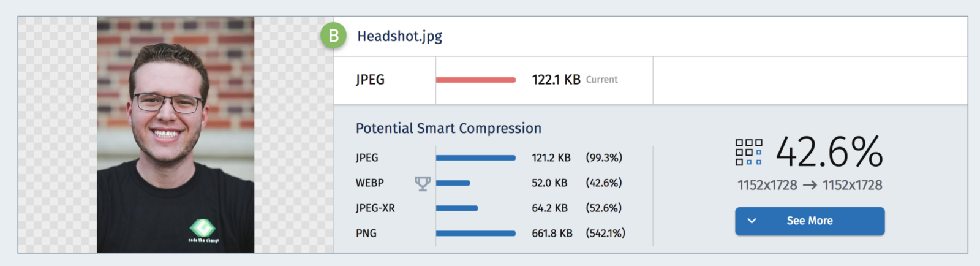
Task: Click the blue JPEG-XR compression bar
Action: (x=456, y=208)
